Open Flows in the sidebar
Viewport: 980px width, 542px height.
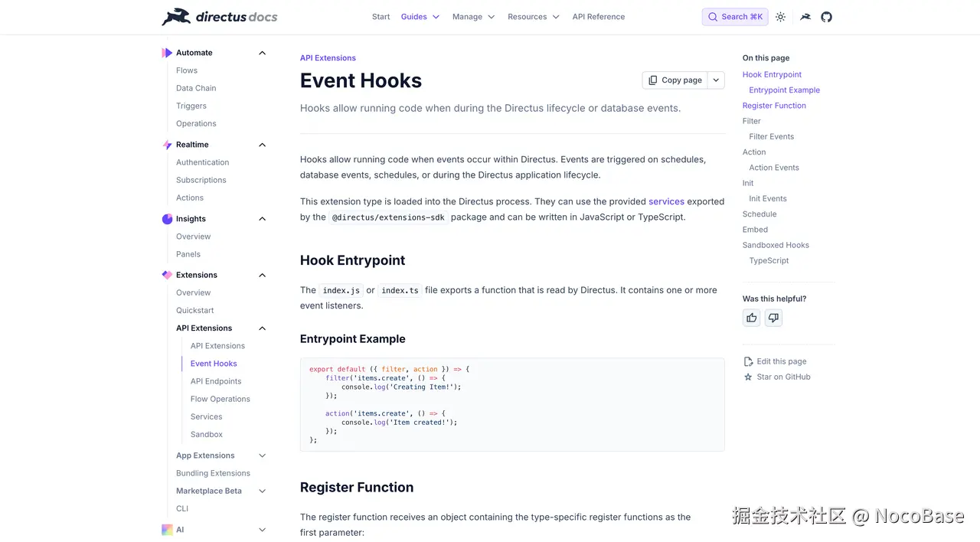(187, 70)
